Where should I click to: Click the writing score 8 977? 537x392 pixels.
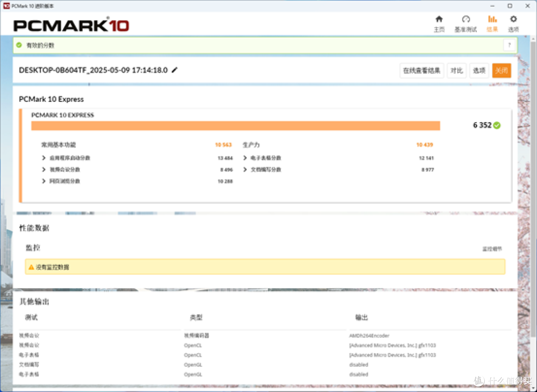pos(428,169)
